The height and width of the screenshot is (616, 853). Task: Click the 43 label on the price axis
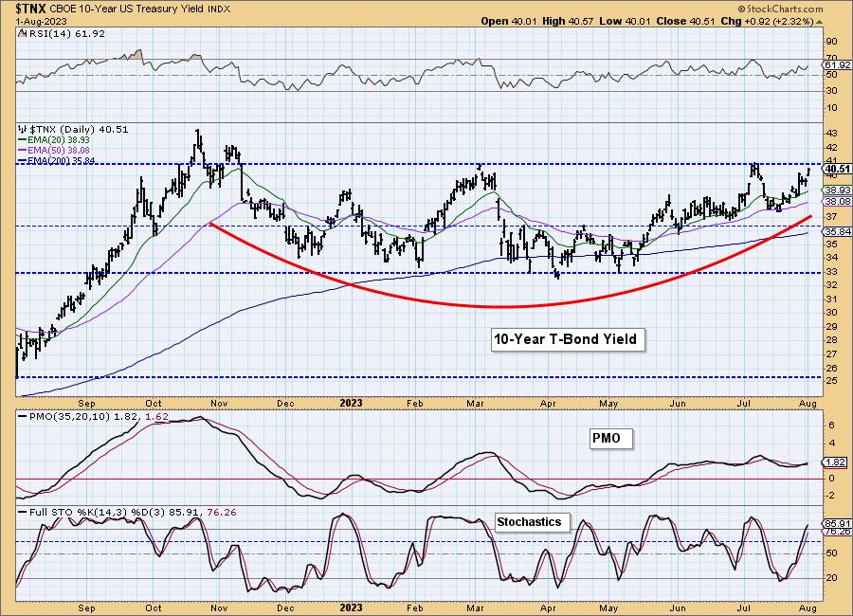pos(832,134)
